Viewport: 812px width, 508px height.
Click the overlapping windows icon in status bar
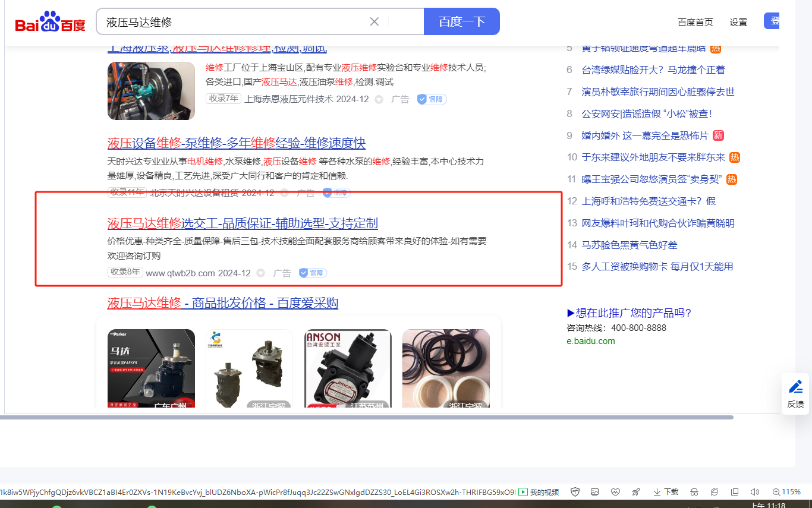735,492
